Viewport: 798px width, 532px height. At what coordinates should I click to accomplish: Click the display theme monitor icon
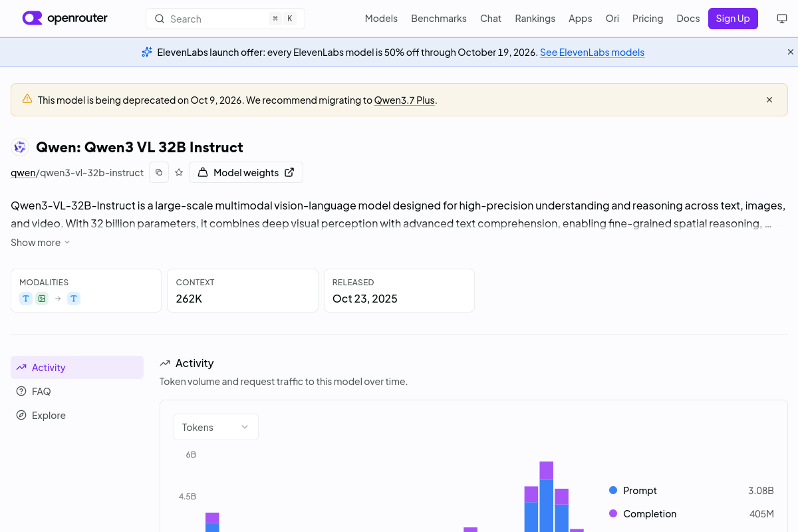click(782, 19)
